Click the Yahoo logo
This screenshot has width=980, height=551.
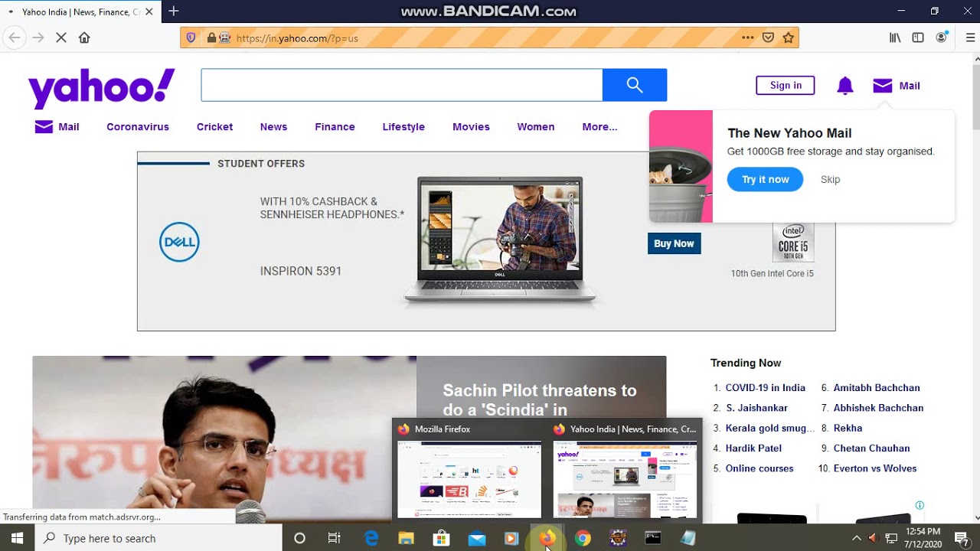(102, 87)
